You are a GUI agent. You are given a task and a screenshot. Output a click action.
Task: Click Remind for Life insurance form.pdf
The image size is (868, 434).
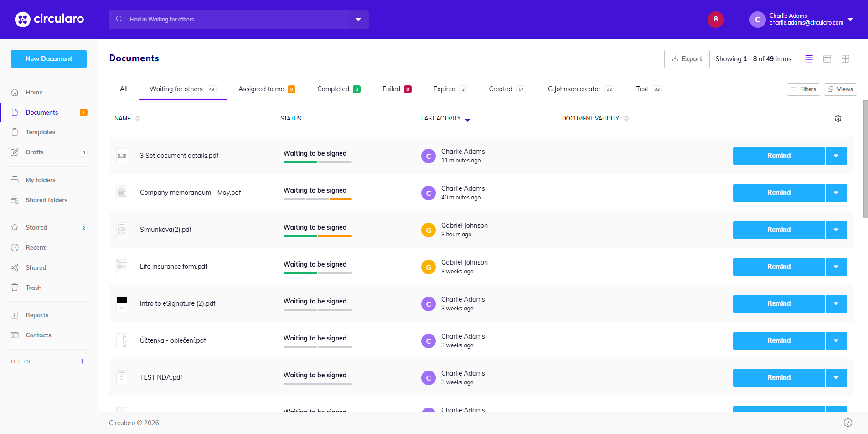pyautogui.click(x=779, y=267)
